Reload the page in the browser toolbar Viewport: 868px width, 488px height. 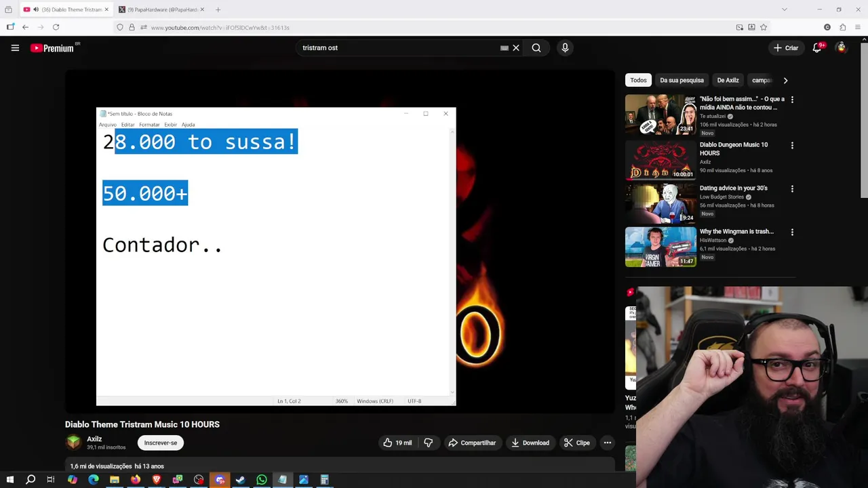[x=56, y=27]
